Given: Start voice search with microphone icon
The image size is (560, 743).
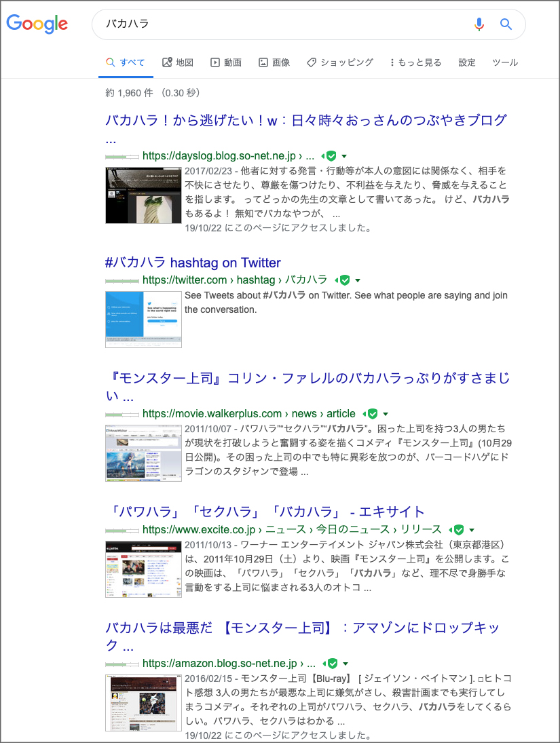Looking at the screenshot, I should 479,24.
